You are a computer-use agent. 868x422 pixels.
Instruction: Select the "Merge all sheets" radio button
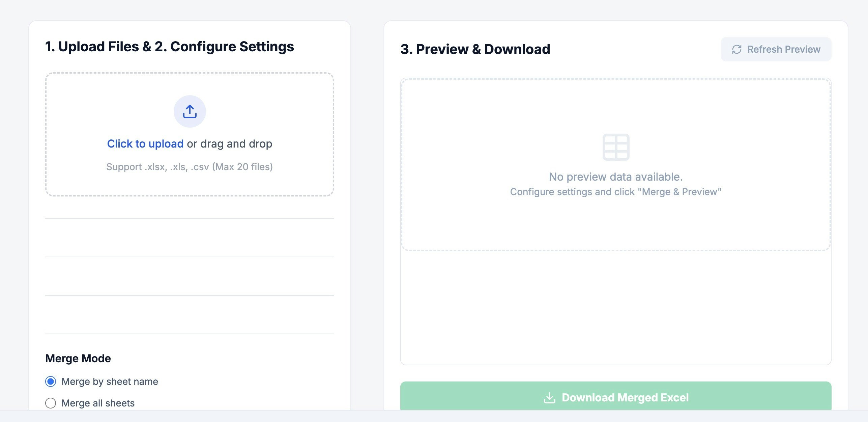tap(51, 403)
